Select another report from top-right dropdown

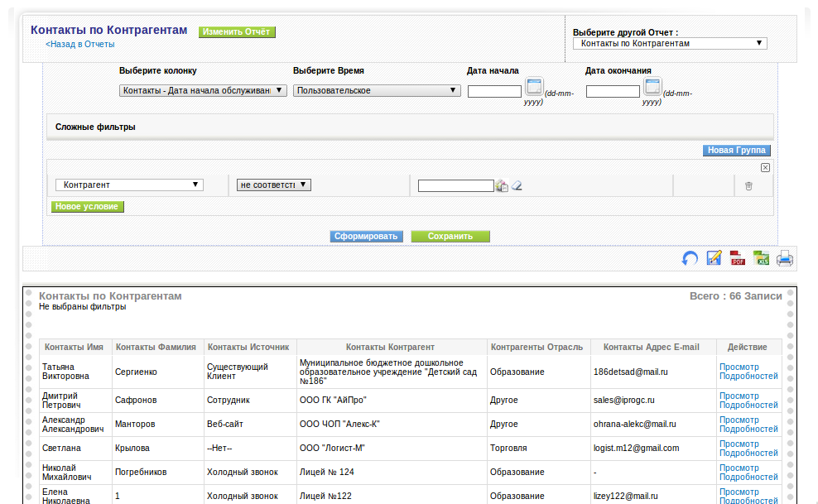tap(670, 43)
